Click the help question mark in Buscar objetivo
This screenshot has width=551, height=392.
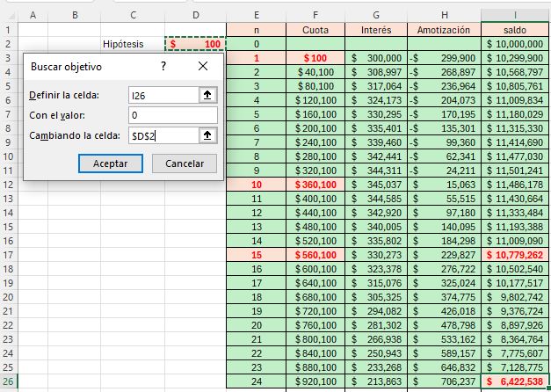pos(163,66)
